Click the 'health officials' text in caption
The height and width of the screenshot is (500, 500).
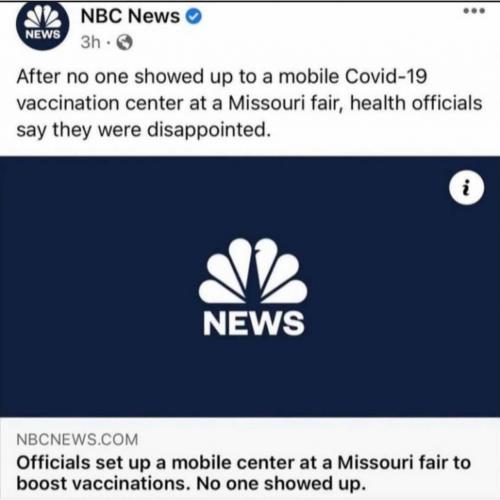416,103
